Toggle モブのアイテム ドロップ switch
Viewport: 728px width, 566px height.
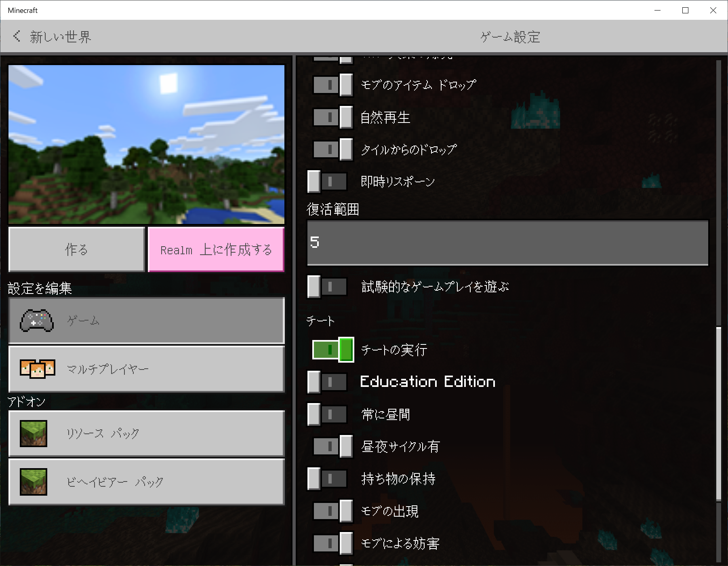click(333, 85)
